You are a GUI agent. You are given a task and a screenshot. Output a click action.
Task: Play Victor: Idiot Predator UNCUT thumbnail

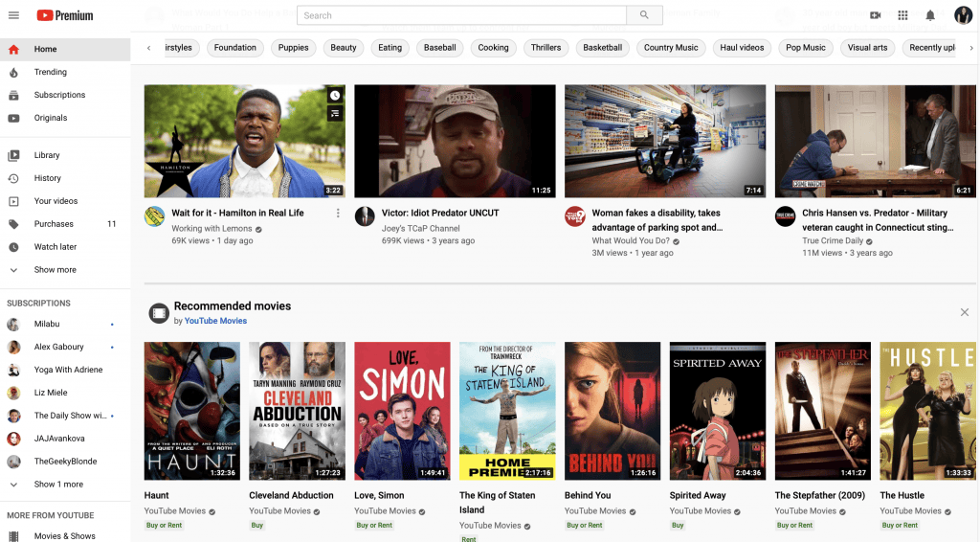(455, 142)
